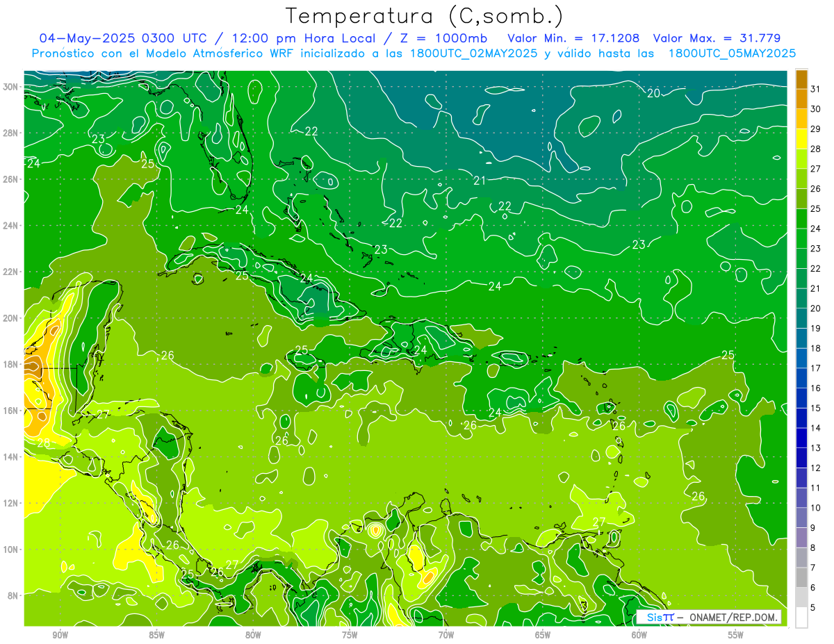Click the color bar scale label "29"
Viewport: 834px width, 644px height.
816,129
